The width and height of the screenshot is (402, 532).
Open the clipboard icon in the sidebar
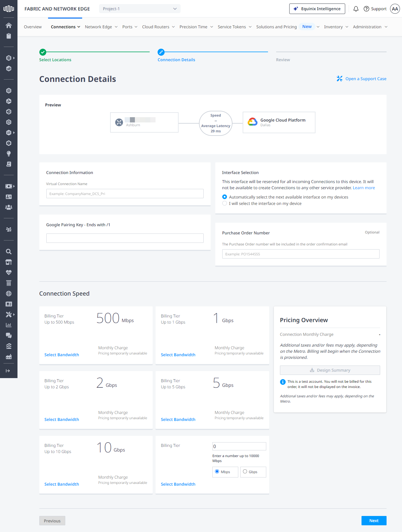point(9,36)
